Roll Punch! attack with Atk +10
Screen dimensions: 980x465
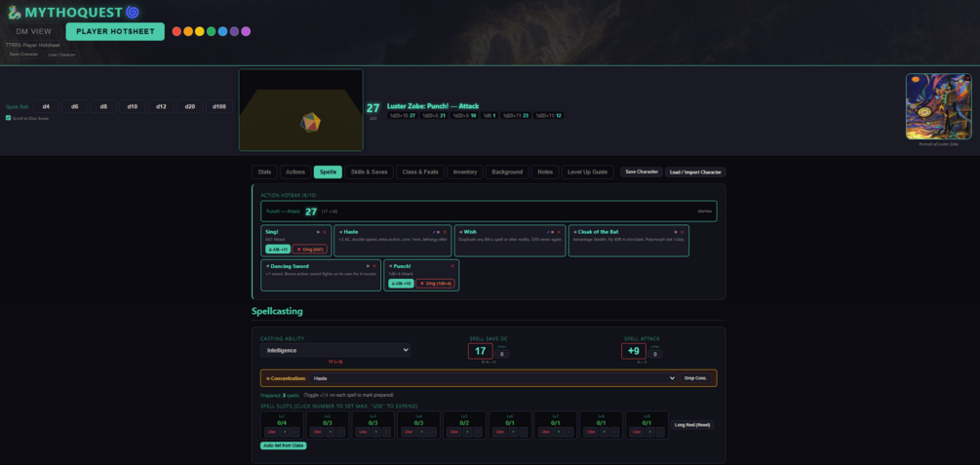click(401, 284)
